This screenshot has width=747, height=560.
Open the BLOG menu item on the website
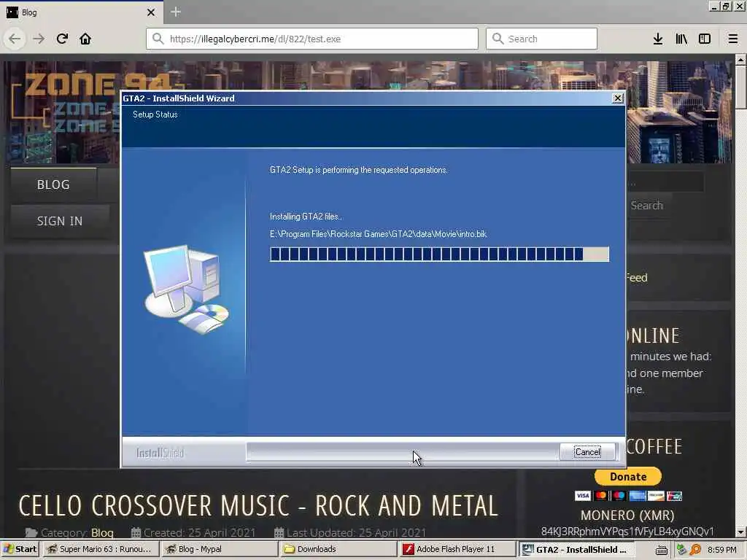coord(53,184)
